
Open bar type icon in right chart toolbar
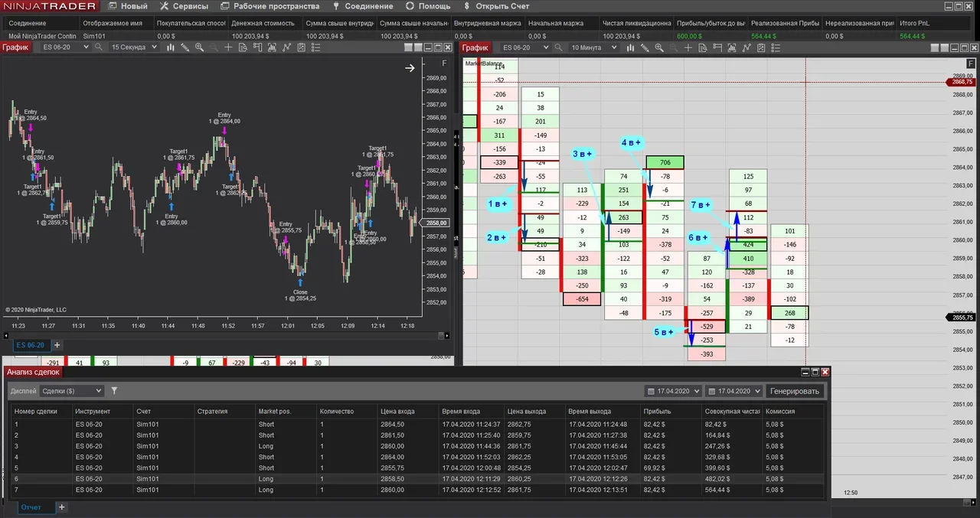coord(630,47)
